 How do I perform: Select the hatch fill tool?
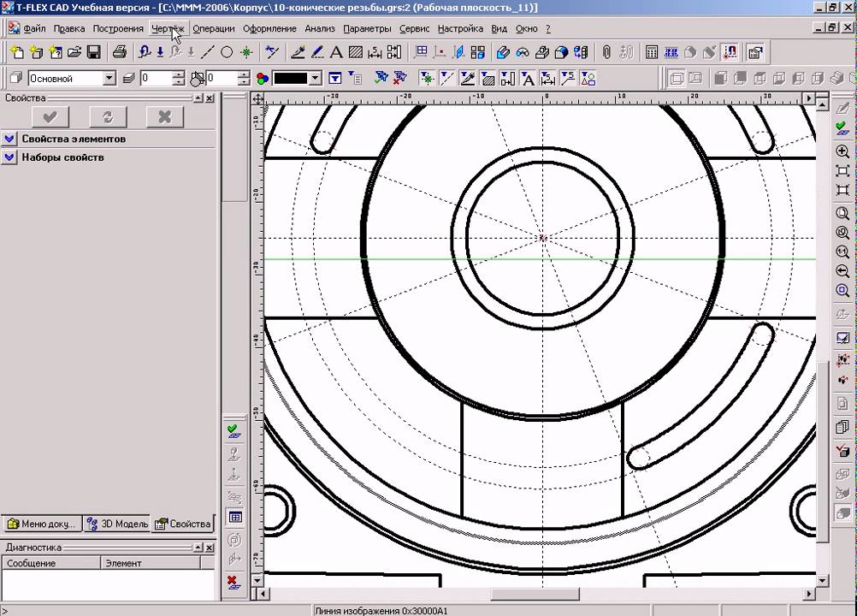tap(356, 52)
